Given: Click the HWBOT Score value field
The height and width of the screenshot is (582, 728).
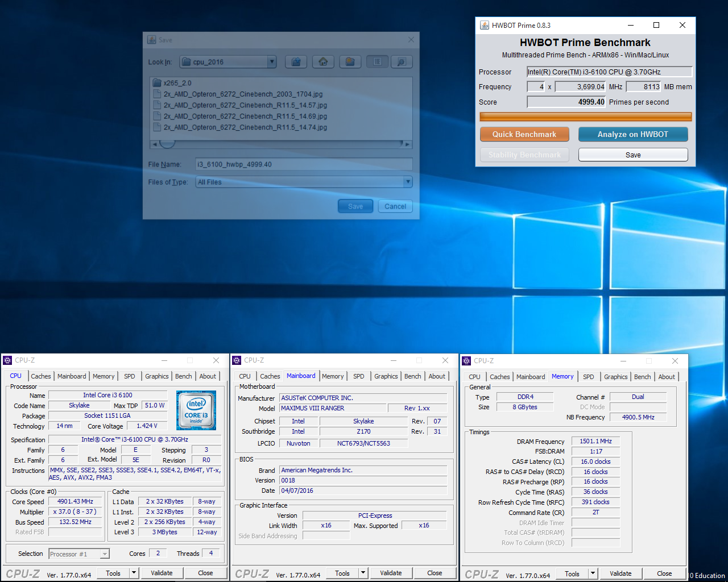Looking at the screenshot, I should pos(566,102).
